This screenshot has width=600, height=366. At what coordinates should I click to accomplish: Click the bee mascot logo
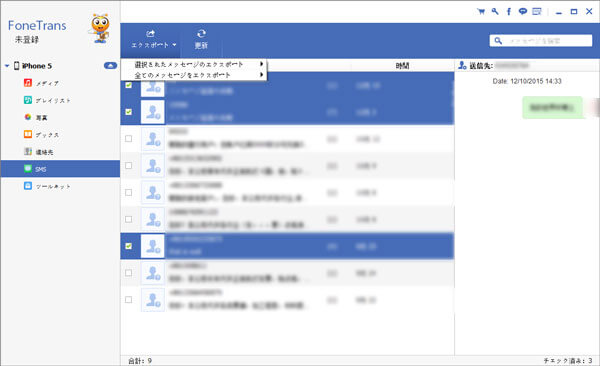[100, 28]
